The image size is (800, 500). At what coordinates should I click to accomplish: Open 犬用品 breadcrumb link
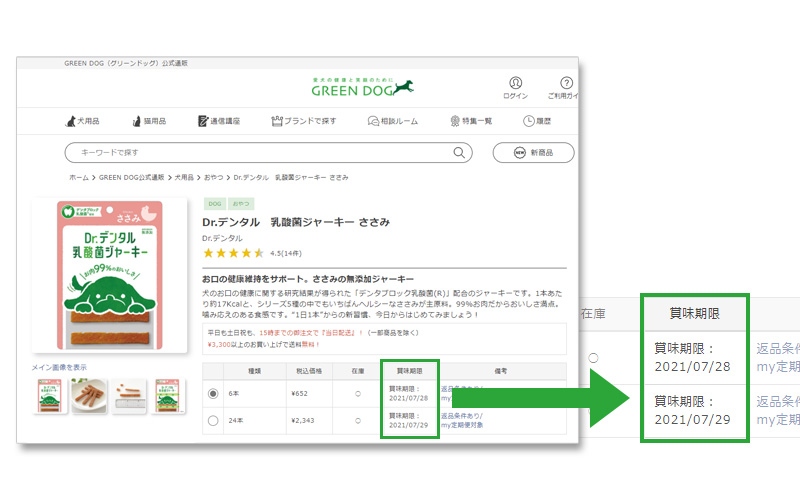[x=184, y=178]
